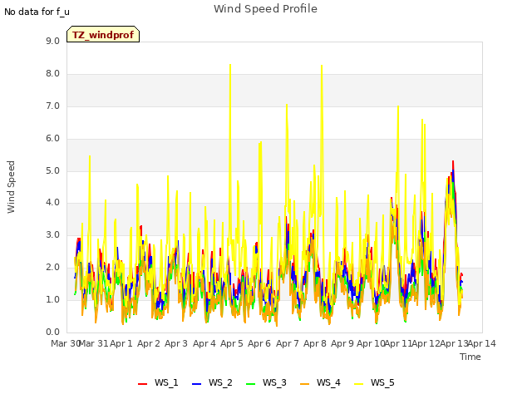The height and width of the screenshot is (399, 532).
Task: Click the 0.0 y-axis tick label
Action: pos(52,332)
